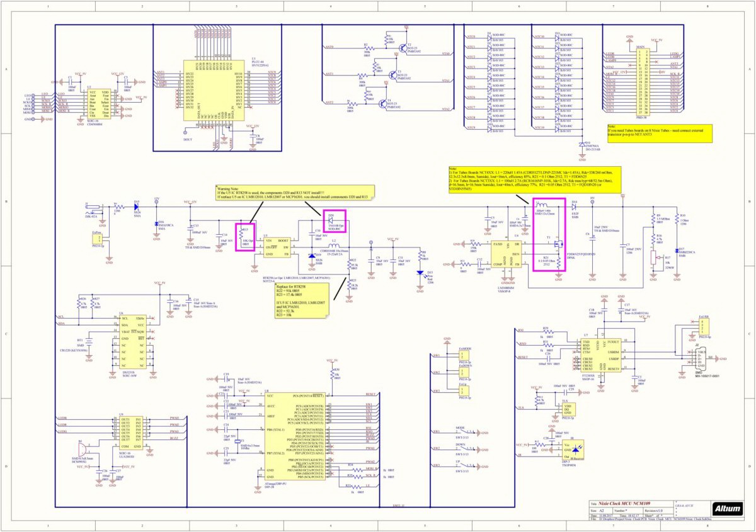Screen dimensions: 756x532
Task: Select LED resistor R8 1k
Action: [420, 255]
